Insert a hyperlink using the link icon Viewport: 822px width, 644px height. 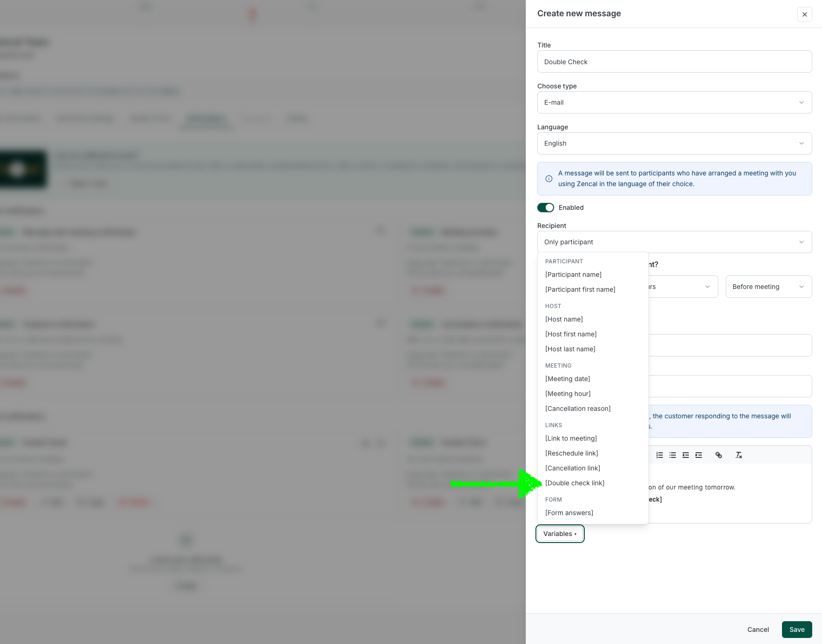click(x=719, y=455)
